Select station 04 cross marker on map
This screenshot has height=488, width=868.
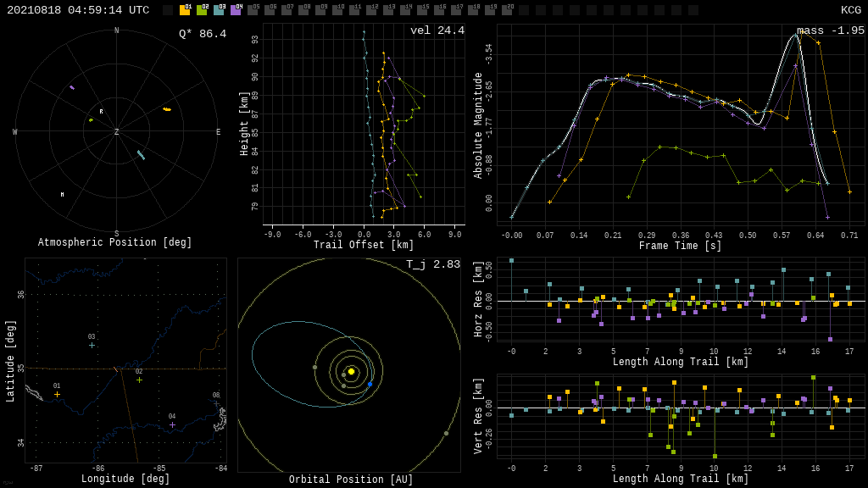click(x=172, y=424)
